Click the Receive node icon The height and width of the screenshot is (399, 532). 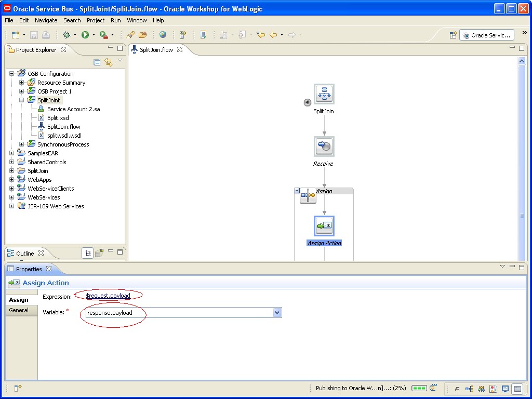pos(324,147)
